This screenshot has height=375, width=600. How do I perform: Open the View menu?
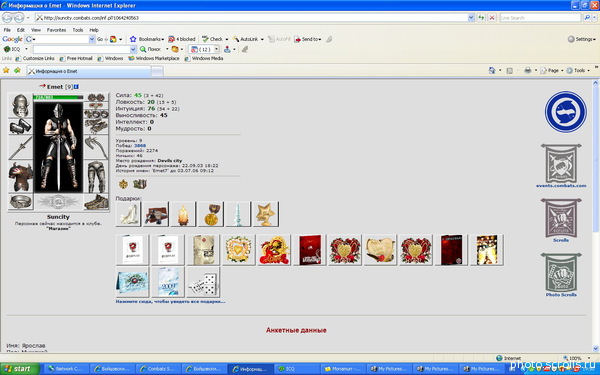pos(36,30)
